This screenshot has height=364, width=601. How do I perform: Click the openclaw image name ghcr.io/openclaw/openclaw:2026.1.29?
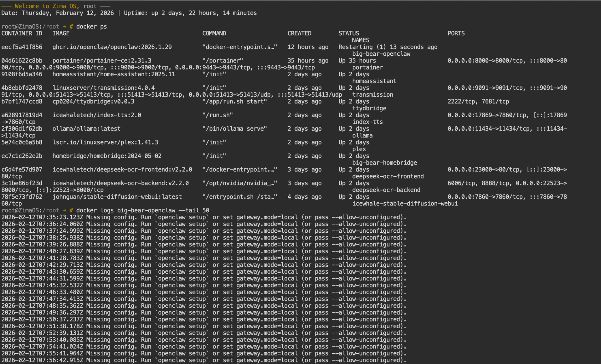(x=112, y=47)
